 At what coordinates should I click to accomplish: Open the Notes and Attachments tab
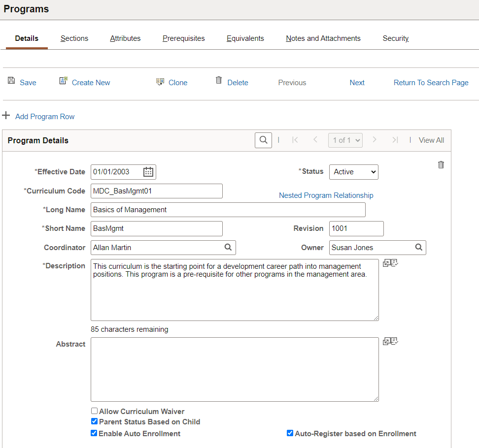[x=323, y=38]
